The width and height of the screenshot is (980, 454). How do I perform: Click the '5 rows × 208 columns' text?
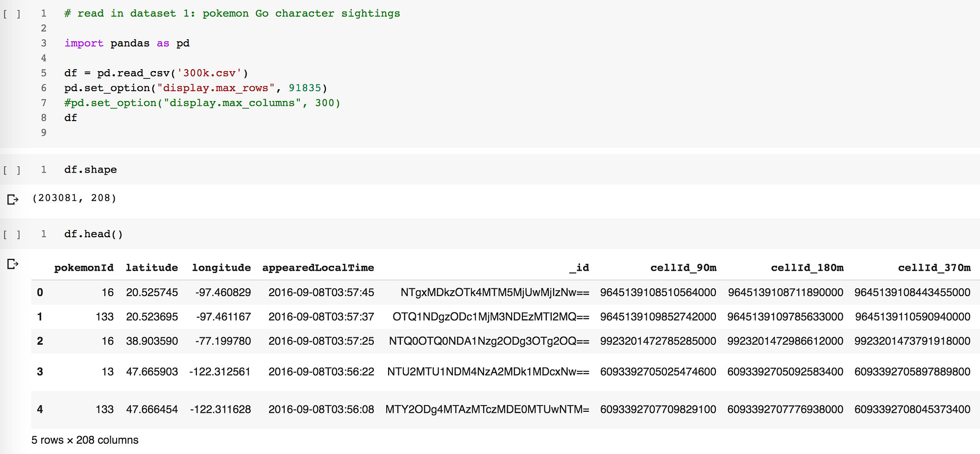point(84,440)
